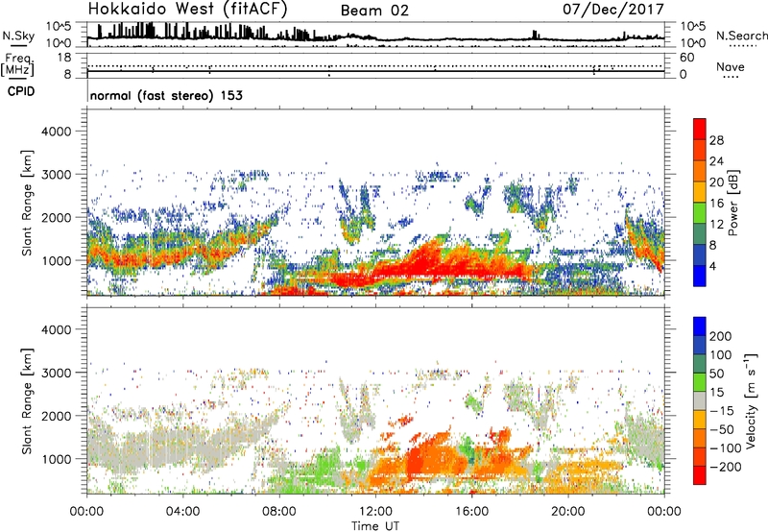The width and height of the screenshot is (768, 532).
Task: Click the '200' value on velocity scale
Action: 721,336
